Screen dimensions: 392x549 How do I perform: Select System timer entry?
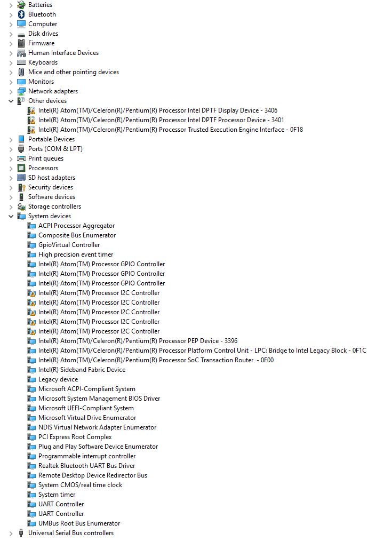point(57,495)
